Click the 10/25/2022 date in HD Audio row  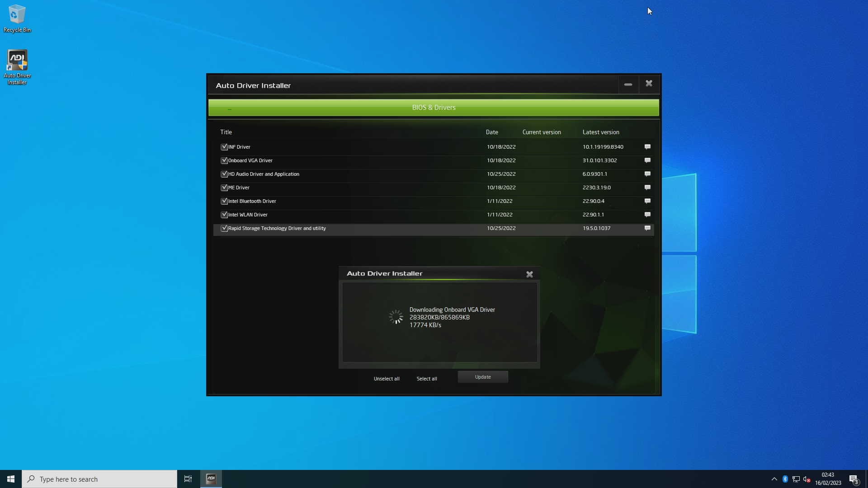pos(501,174)
